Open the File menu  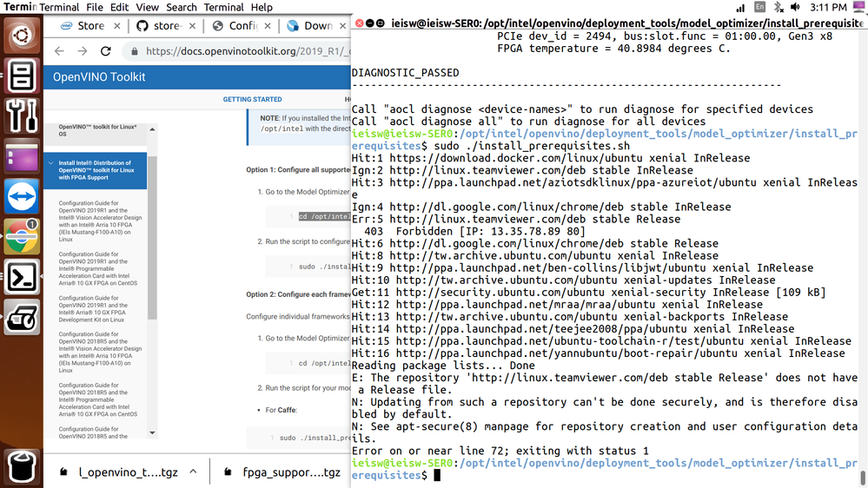coord(94,7)
